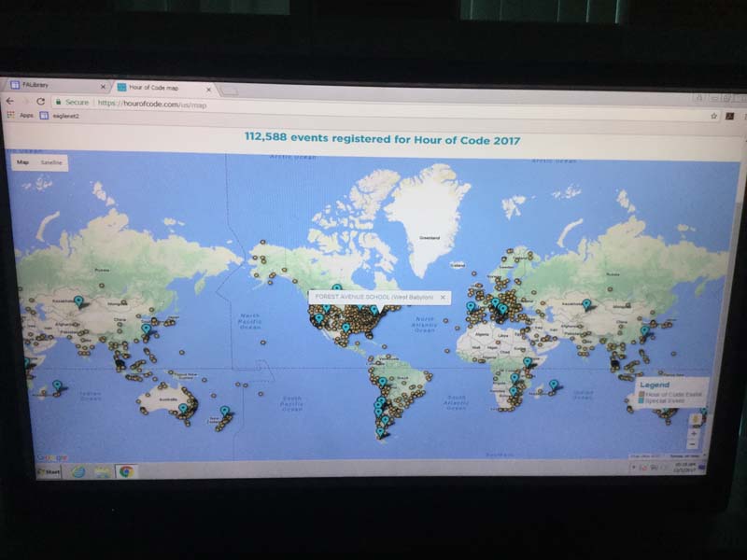
Task: Close the Forest Avenue School info popup
Action: [443, 297]
